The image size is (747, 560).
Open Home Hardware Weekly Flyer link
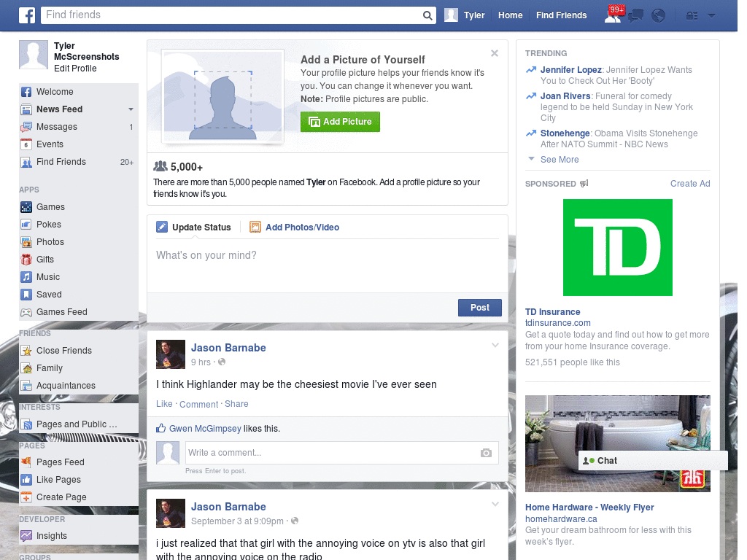589,507
